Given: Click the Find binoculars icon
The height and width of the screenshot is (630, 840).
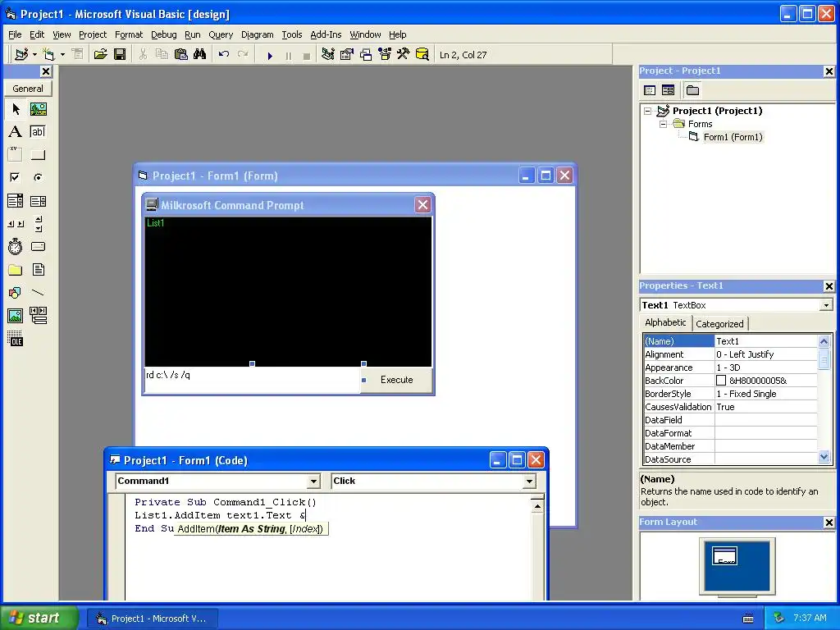Looking at the screenshot, I should click(x=200, y=55).
